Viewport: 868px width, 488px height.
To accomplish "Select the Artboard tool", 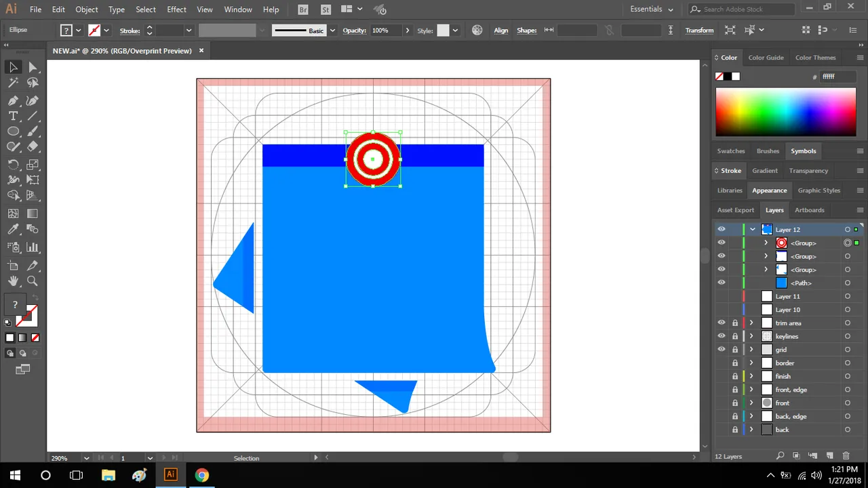I will pyautogui.click(x=13, y=266).
